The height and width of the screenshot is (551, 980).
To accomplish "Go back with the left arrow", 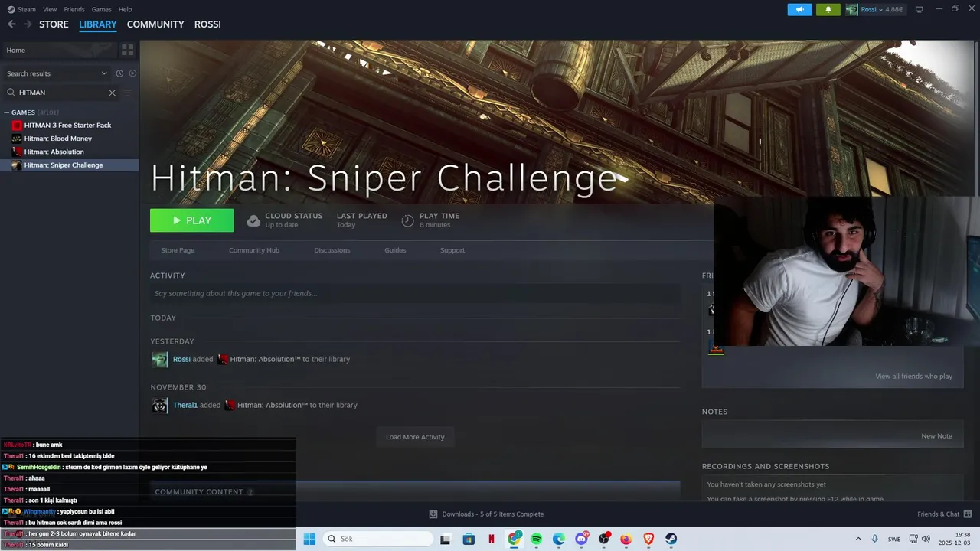I will click(11, 24).
